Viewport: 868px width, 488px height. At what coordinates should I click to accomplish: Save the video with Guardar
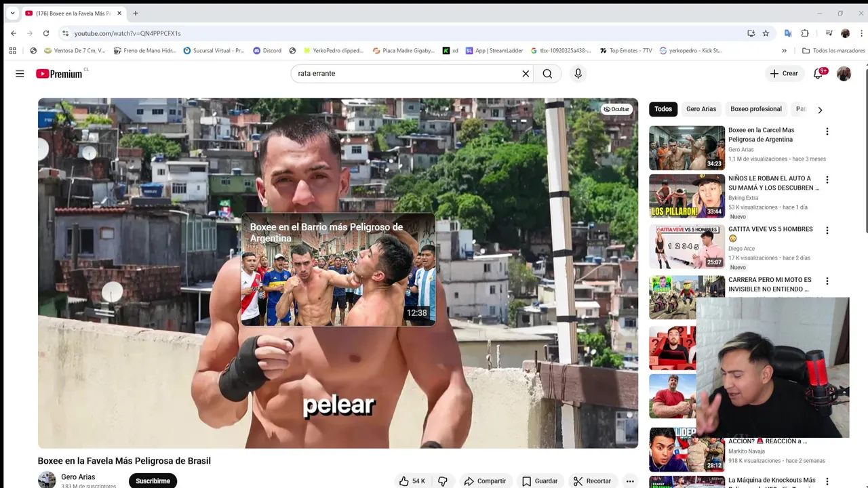540,481
